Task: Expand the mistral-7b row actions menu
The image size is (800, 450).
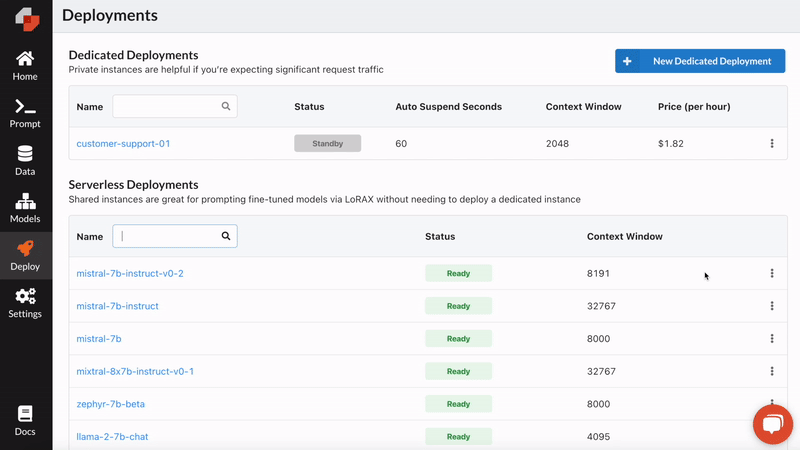Action: [772, 339]
